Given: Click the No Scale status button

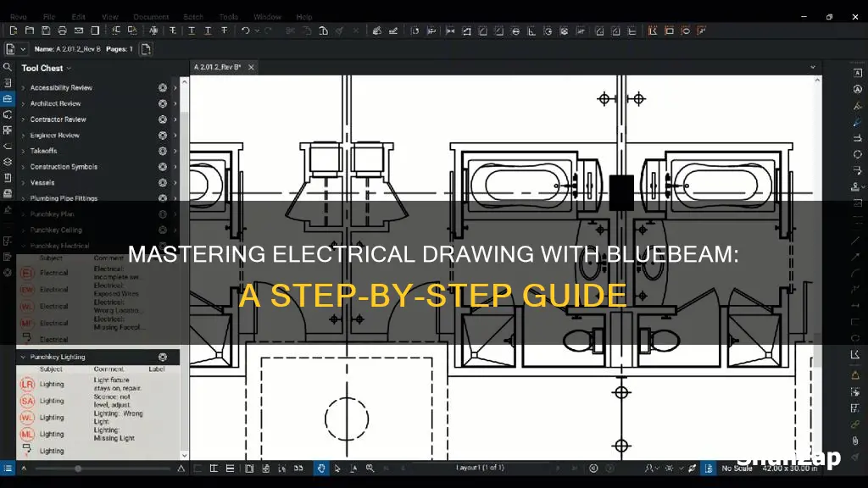Looking at the screenshot, I should (737, 469).
